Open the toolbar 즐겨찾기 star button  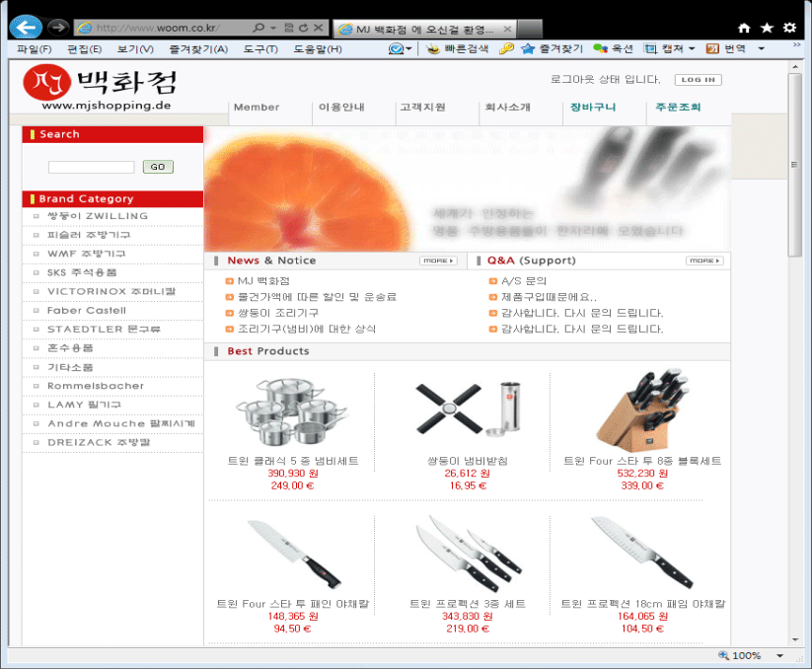553,48
